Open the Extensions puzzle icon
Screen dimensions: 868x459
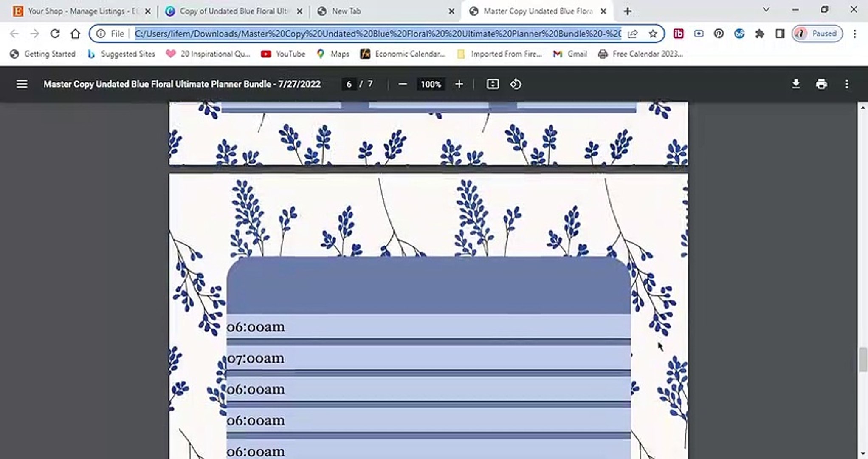(760, 34)
